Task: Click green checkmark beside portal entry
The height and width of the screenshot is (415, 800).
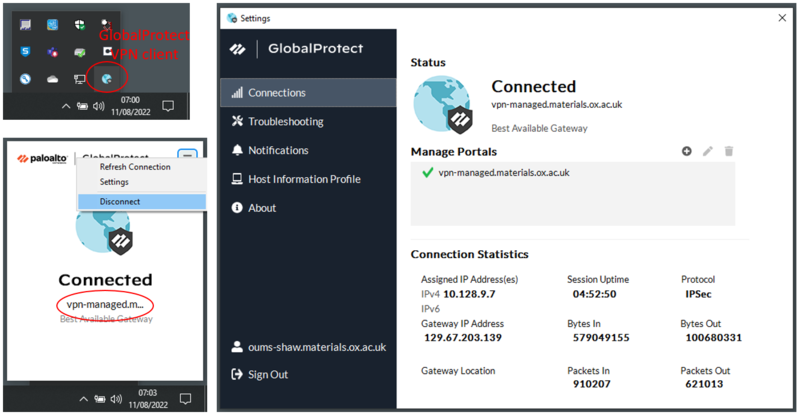Action: click(428, 173)
